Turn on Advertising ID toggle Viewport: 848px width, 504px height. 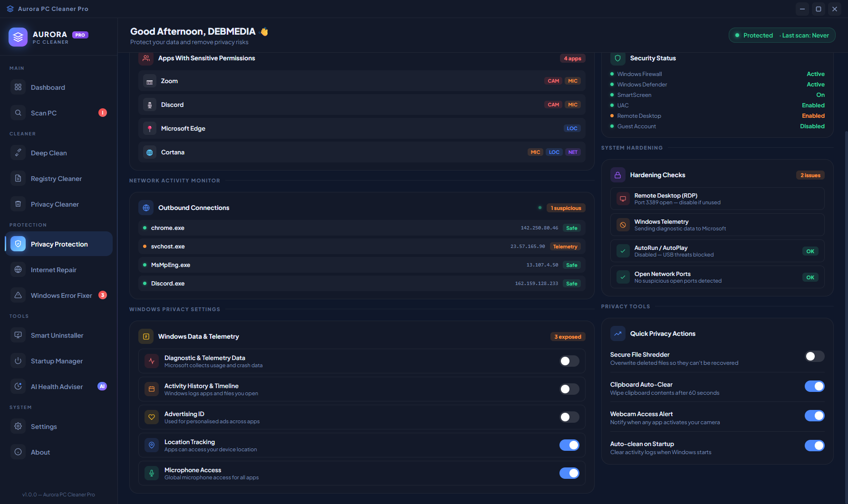(x=569, y=417)
